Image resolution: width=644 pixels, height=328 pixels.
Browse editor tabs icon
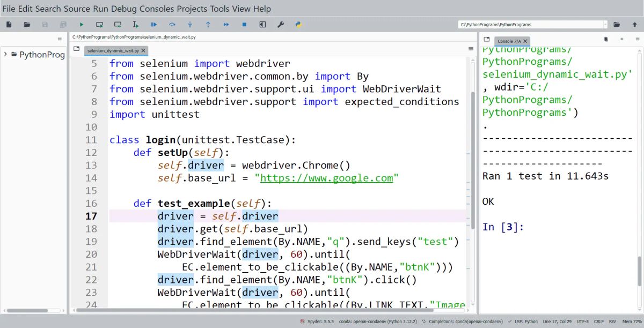77,49
